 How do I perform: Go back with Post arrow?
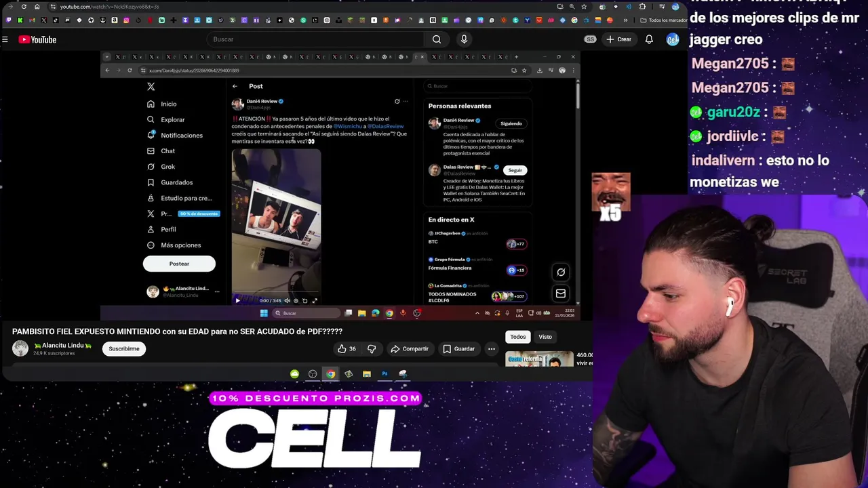click(235, 86)
